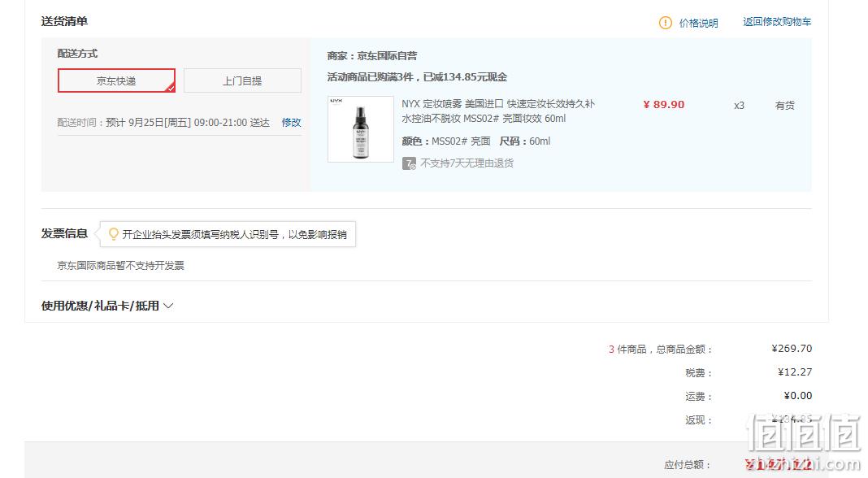Click the x3 quantity indicator
Image resolution: width=868 pixels, height=478 pixels.
coord(739,105)
